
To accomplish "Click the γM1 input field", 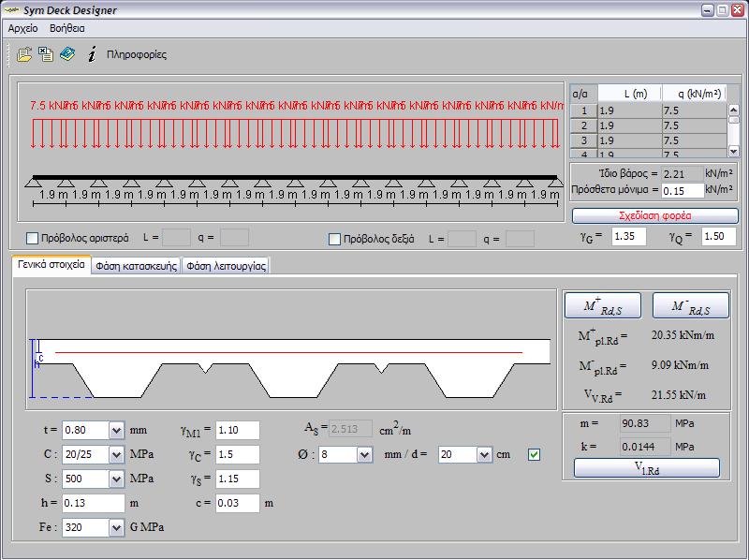I will [x=238, y=430].
